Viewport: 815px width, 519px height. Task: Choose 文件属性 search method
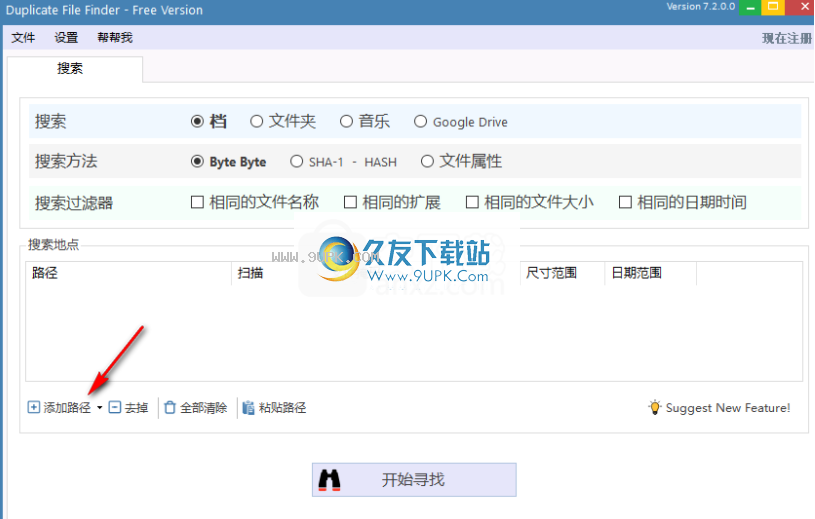(x=427, y=162)
